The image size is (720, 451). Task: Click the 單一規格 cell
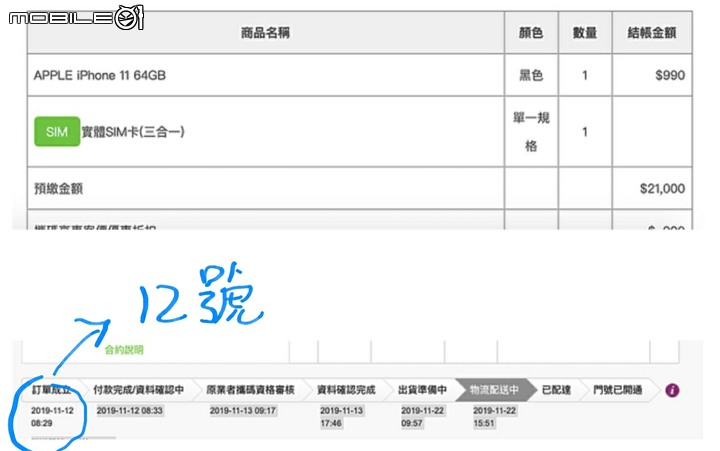[531, 132]
